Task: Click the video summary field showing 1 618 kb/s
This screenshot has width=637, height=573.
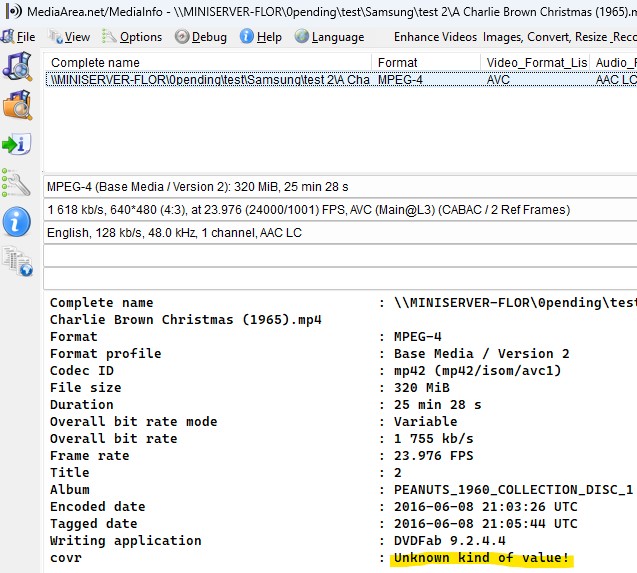Action: (340, 210)
